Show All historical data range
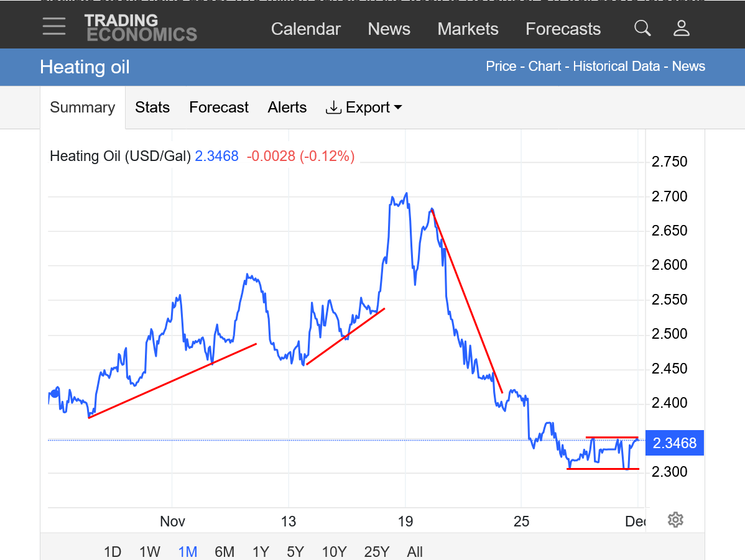 tap(415, 552)
